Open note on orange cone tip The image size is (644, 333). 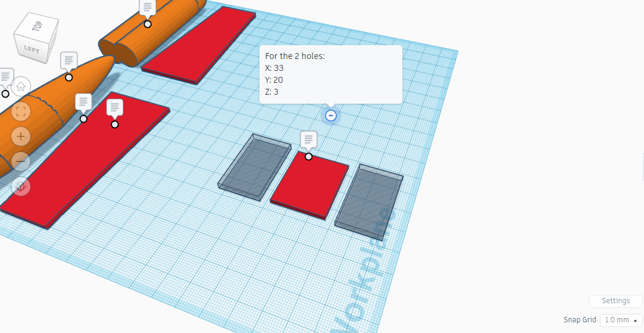click(x=69, y=61)
